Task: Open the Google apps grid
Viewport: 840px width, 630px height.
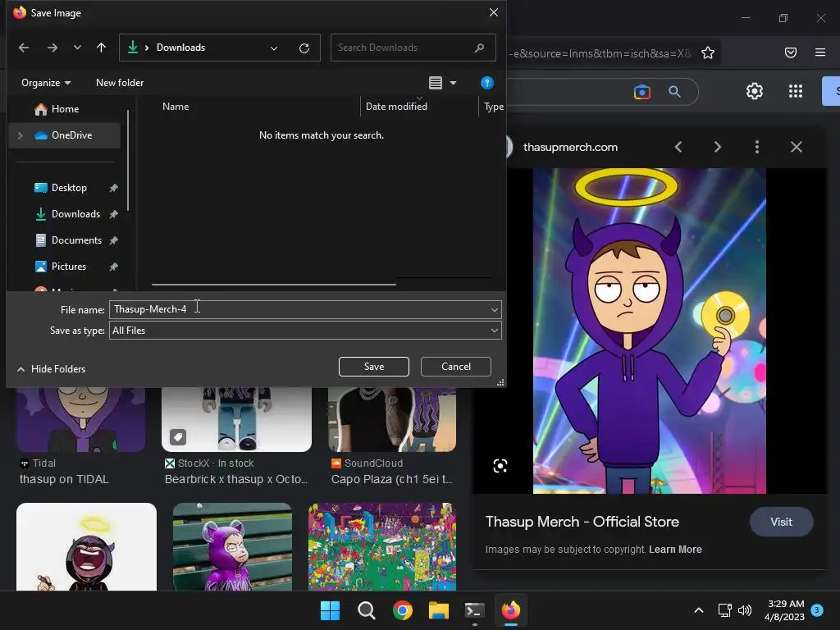Action: point(796,91)
